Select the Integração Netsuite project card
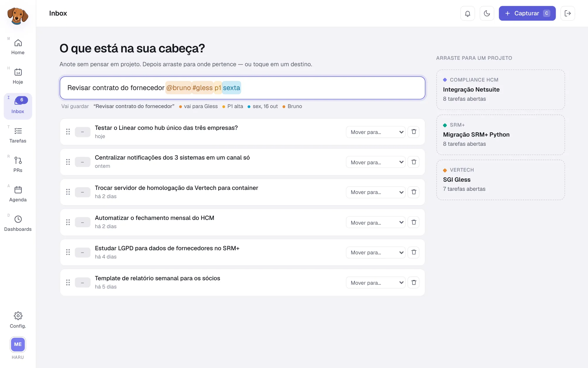 [501, 89]
